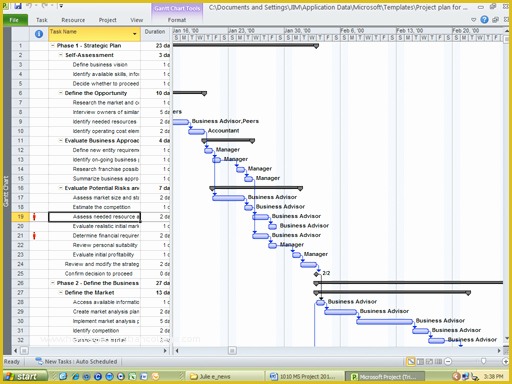Click the Gantt Chart vertical view bar label

[x=6, y=191]
